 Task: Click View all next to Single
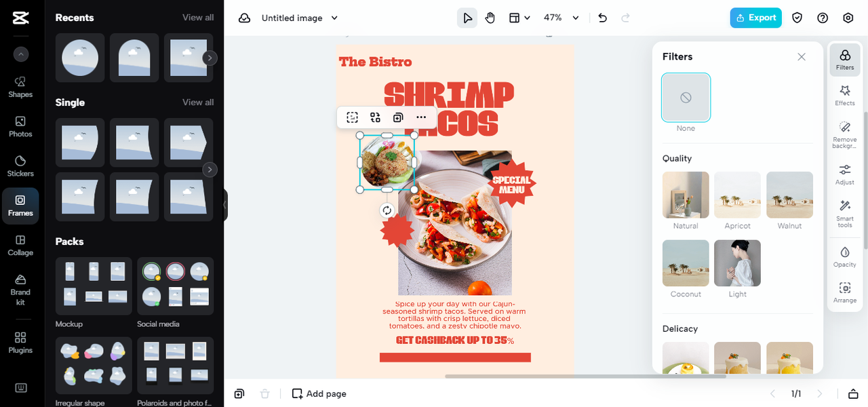point(198,102)
